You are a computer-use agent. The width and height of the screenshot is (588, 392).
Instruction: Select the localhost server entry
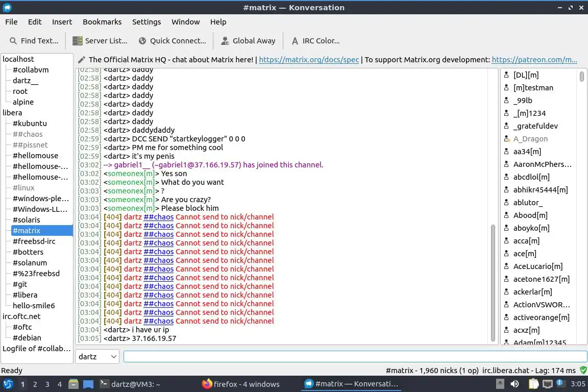(x=18, y=59)
